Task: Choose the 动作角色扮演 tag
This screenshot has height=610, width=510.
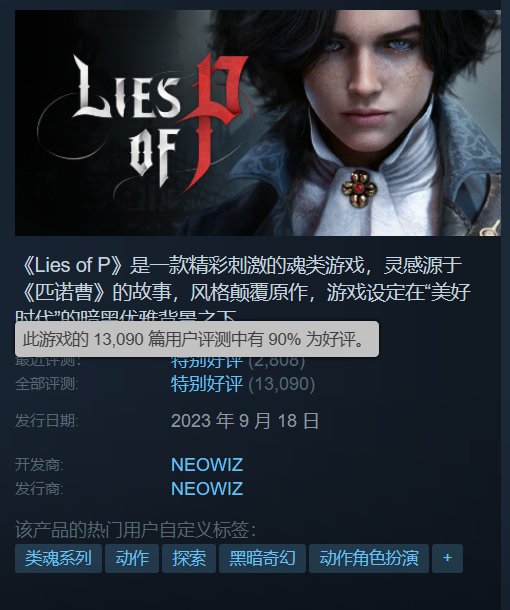Action: pyautogui.click(x=369, y=558)
